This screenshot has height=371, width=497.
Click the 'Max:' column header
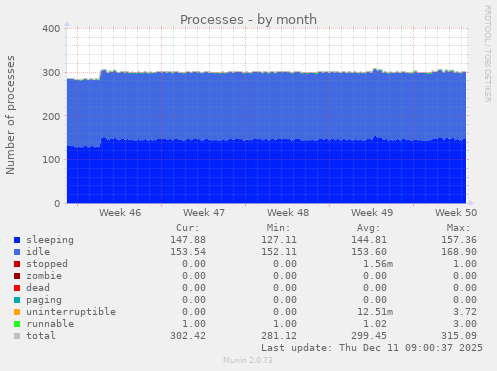(459, 228)
